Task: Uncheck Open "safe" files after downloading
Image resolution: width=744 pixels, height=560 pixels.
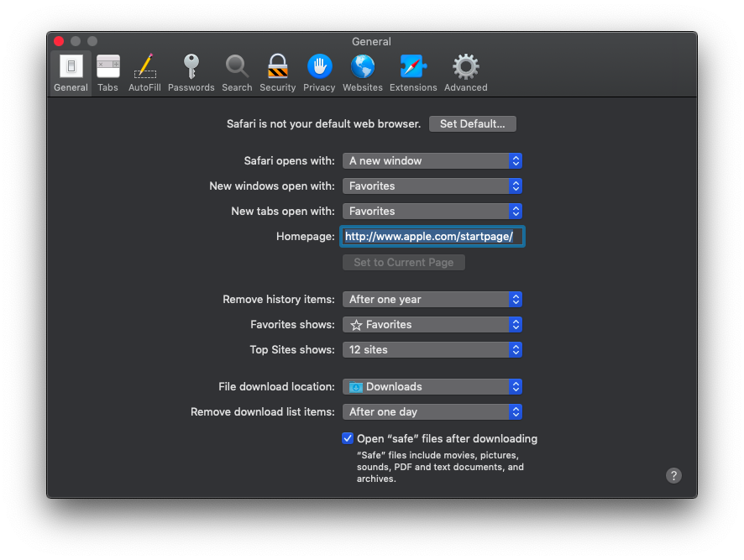Action: [x=348, y=438]
